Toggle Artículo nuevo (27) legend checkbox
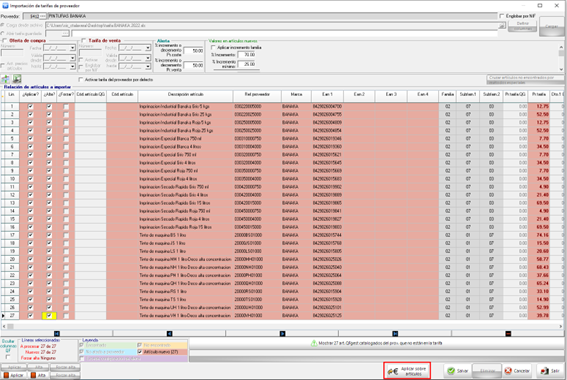Screen dimensions: 567x380 [x=140, y=352]
